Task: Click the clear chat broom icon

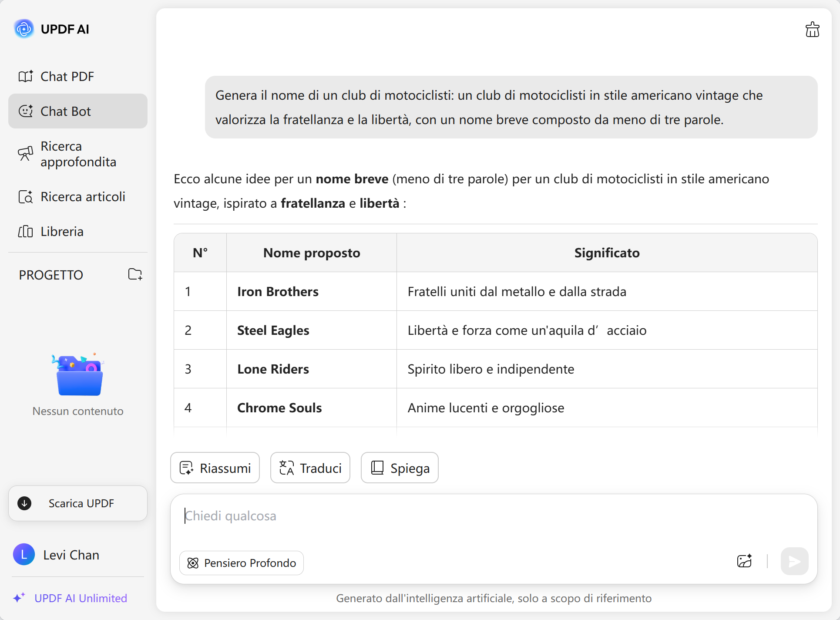Action: (x=812, y=30)
